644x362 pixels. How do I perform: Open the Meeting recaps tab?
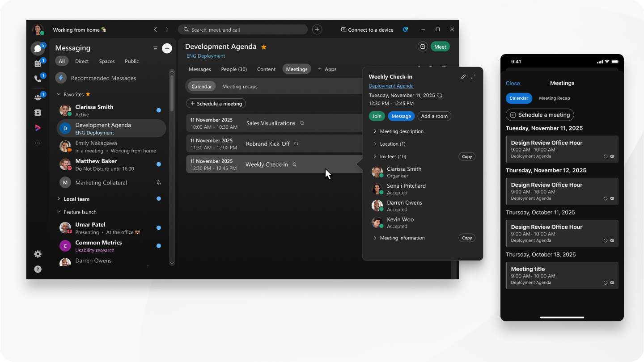(240, 86)
